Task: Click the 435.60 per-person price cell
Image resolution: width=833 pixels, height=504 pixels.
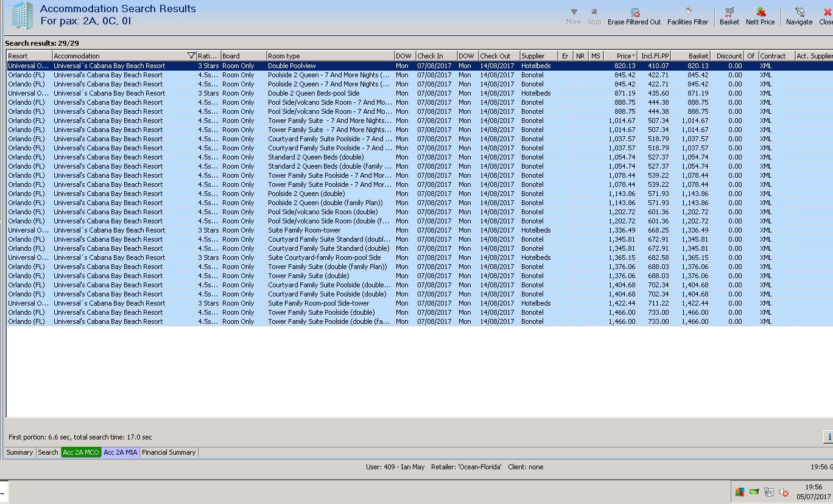Action: pos(658,93)
